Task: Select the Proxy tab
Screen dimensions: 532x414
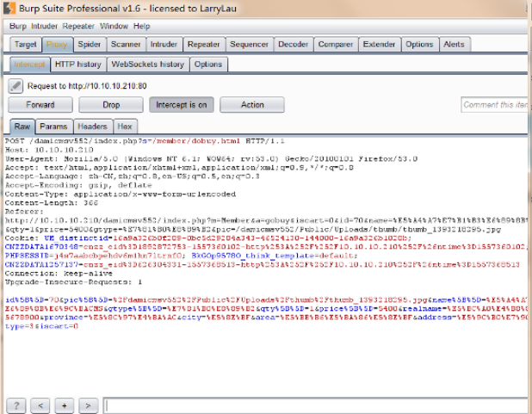Action: 57,45
